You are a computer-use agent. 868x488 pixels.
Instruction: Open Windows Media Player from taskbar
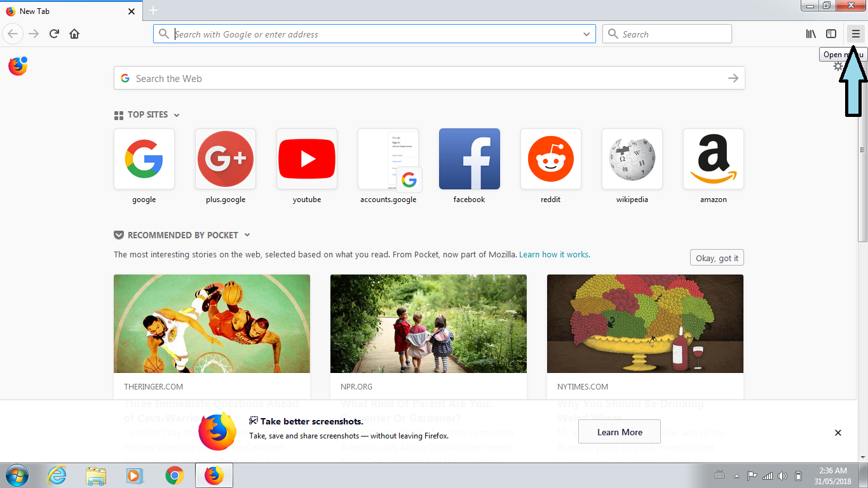(134, 475)
